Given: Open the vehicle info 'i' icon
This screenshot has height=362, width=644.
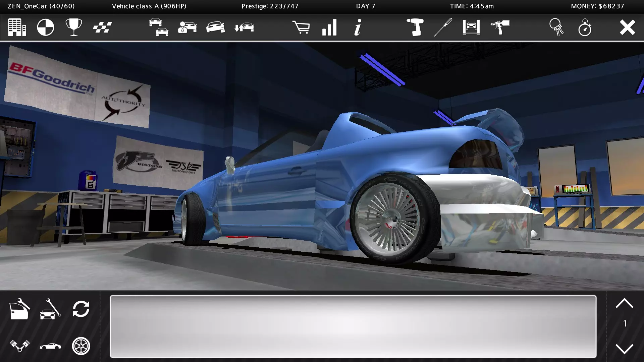Looking at the screenshot, I should (x=358, y=27).
